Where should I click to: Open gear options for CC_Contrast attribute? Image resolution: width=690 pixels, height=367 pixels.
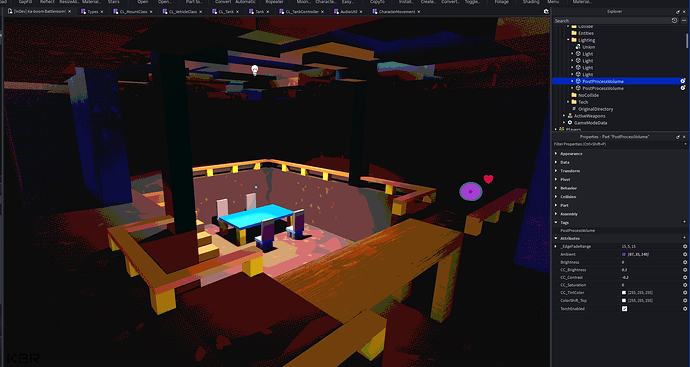click(685, 277)
